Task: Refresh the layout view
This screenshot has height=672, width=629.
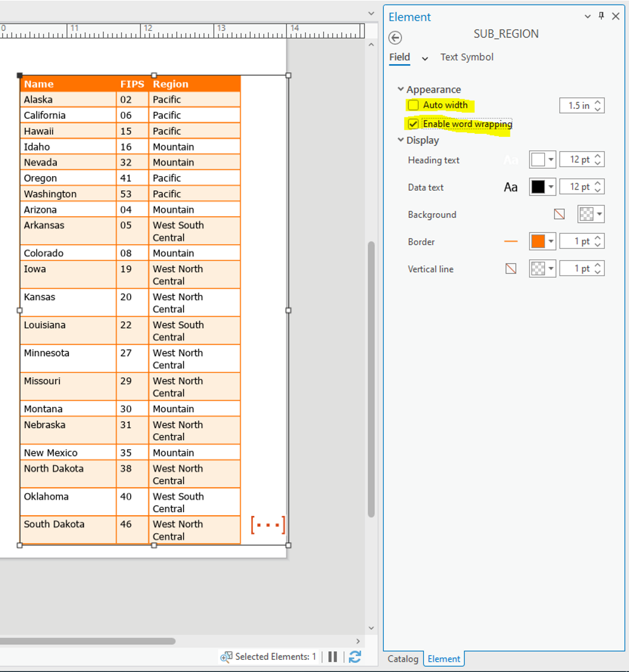Action: click(355, 656)
